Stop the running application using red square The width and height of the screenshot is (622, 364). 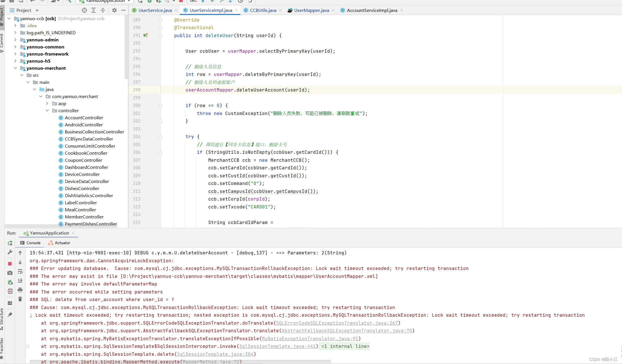click(x=10, y=264)
